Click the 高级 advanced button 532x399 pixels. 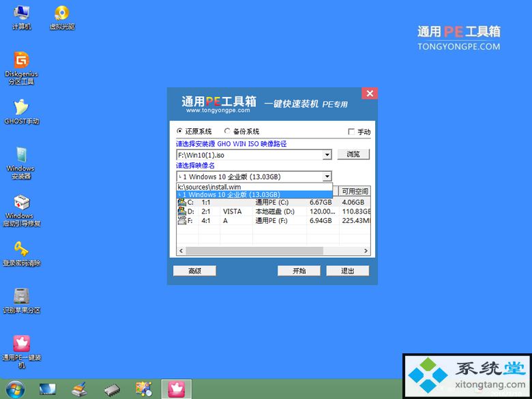[194, 271]
